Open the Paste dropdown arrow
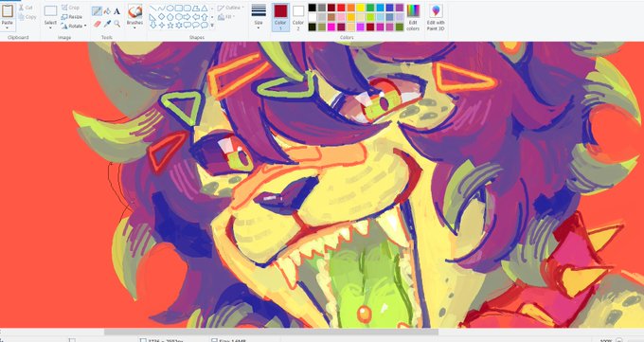 7,28
